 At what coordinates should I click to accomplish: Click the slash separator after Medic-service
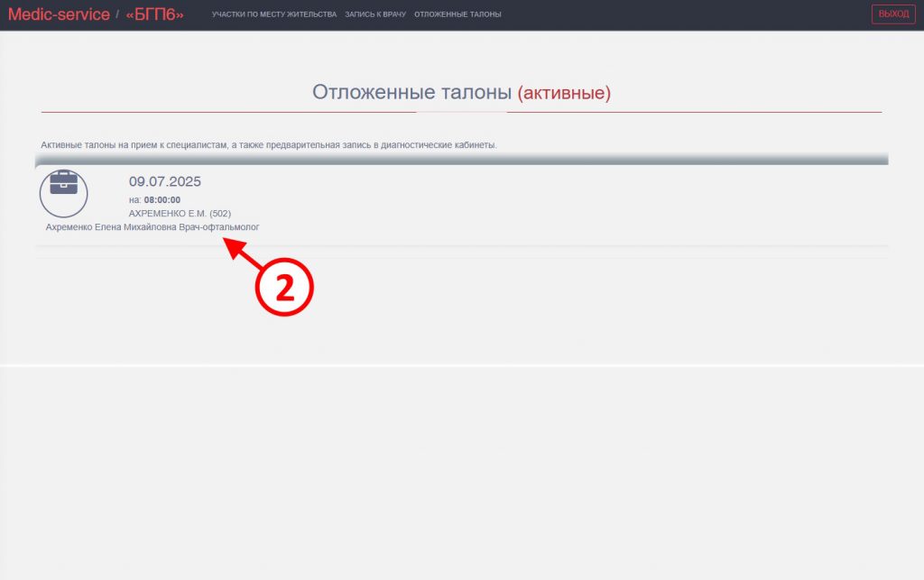117,14
